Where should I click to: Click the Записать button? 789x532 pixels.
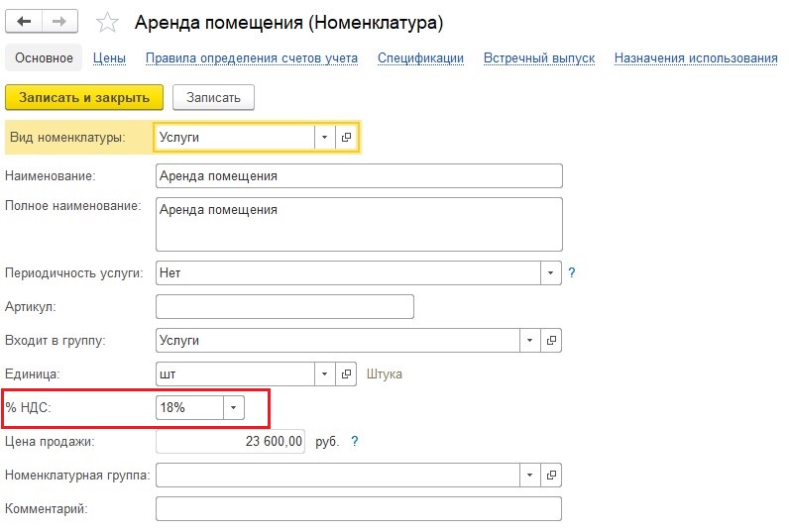213,97
